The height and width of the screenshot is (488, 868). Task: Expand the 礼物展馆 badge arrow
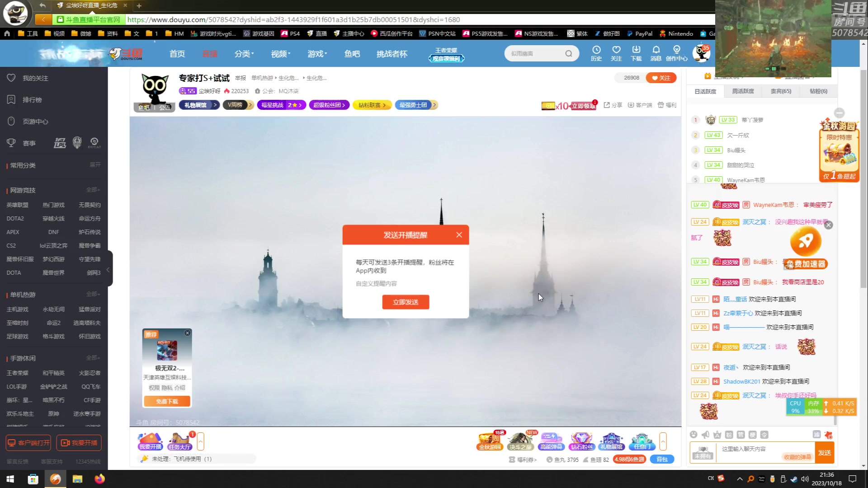pyautogui.click(x=216, y=105)
